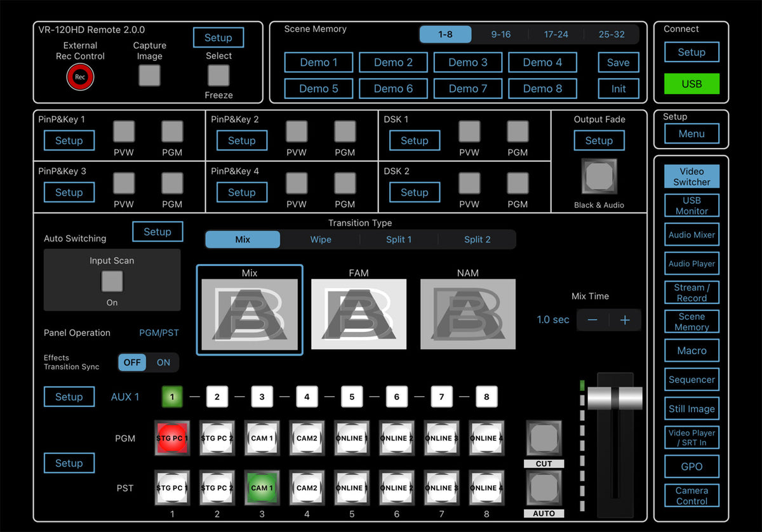Screen dimensions: 762x532
Task: Select AUX 1 source number 5
Action: click(352, 397)
